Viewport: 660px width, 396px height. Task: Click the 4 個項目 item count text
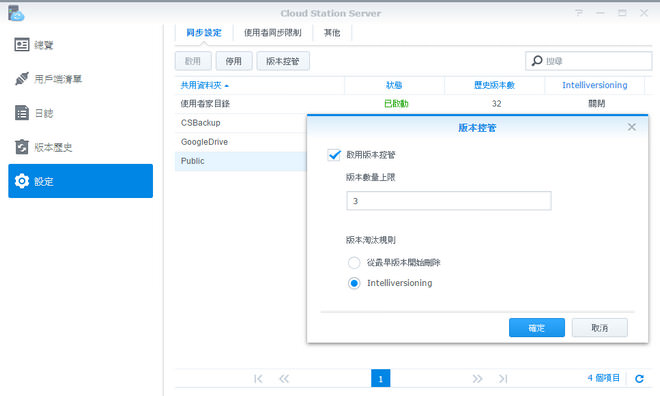pyautogui.click(x=604, y=378)
